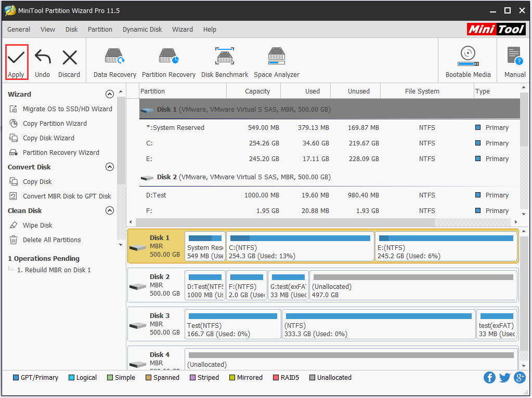Select the Test(NTFS) 166.7 GB block on Disk 3
The image size is (532, 398).
[x=233, y=324]
